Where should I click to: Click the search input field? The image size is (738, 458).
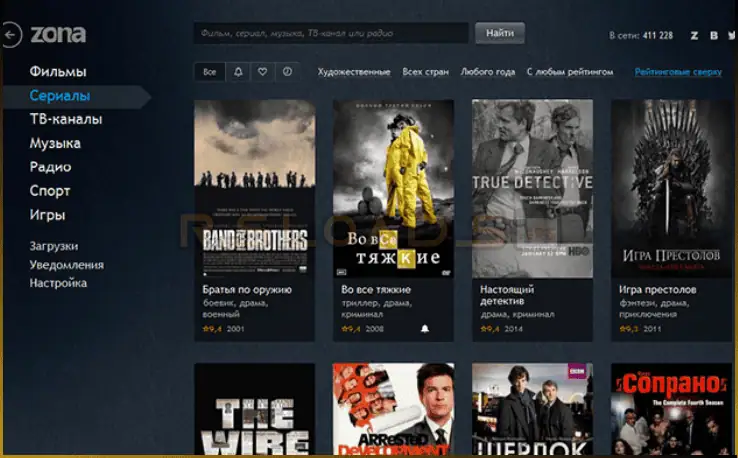click(331, 33)
